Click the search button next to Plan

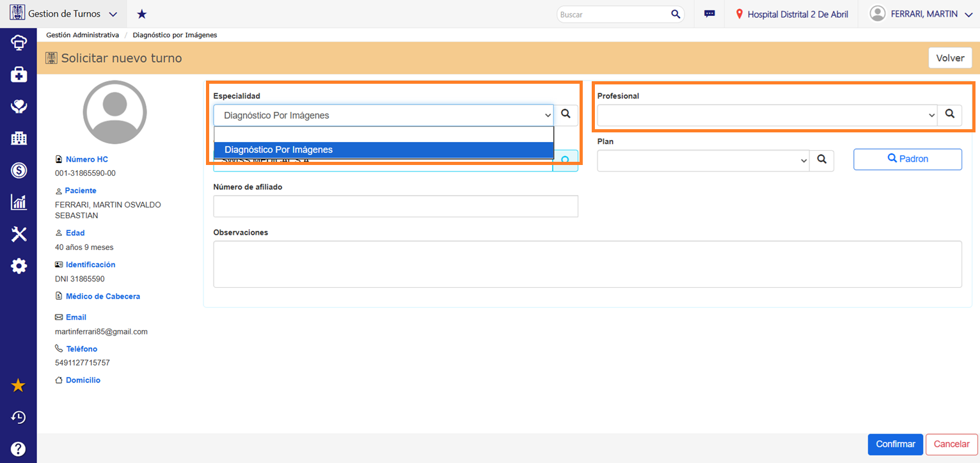[822, 161]
